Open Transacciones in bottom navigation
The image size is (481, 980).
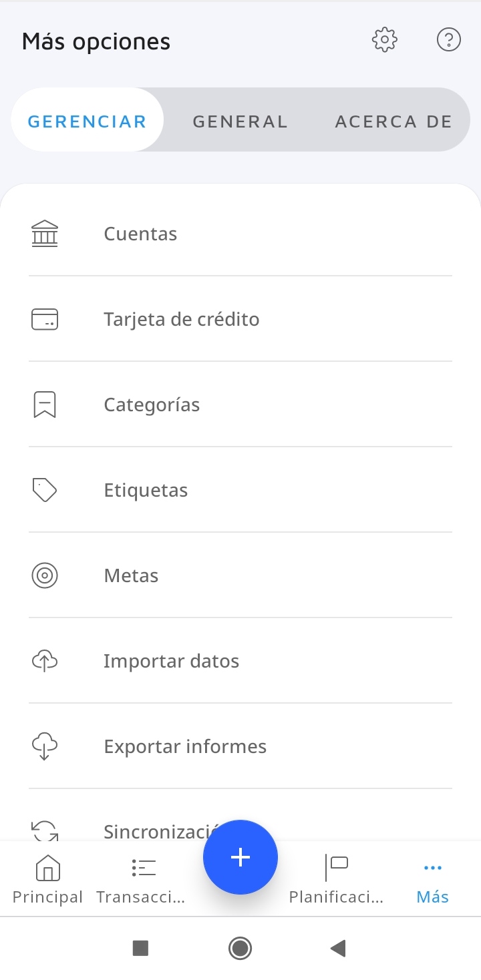[x=141, y=879]
